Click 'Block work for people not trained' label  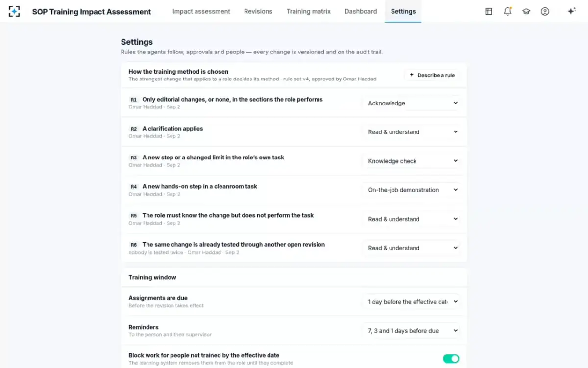point(204,355)
